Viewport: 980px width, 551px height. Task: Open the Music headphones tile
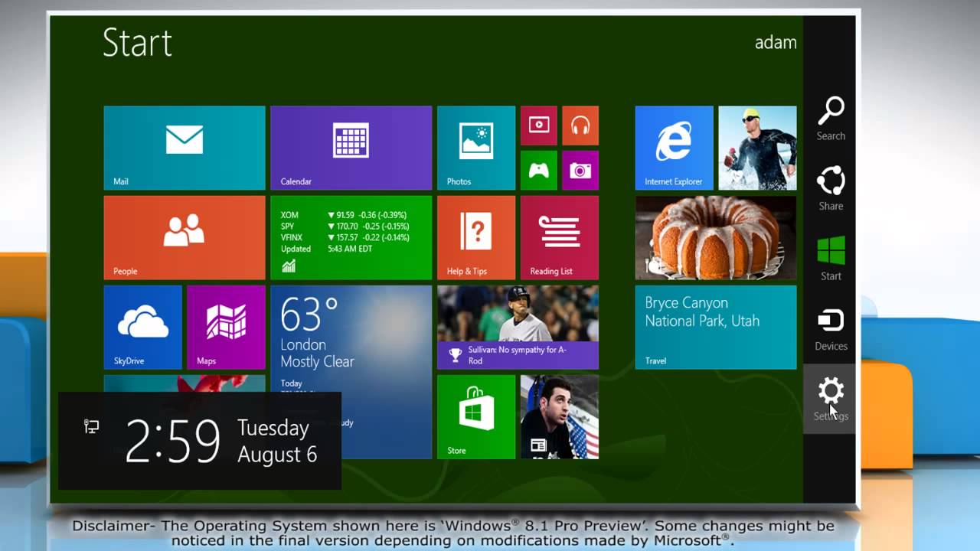[x=580, y=126]
